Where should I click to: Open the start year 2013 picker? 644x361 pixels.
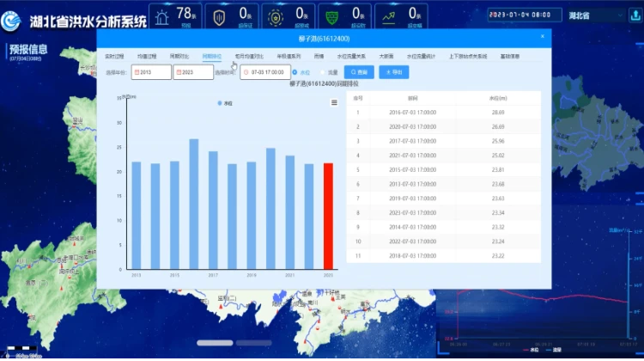(x=151, y=72)
